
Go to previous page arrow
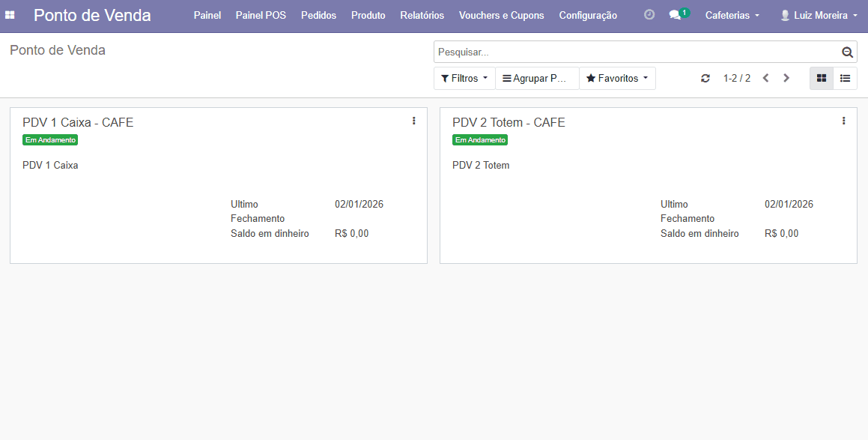click(x=765, y=78)
